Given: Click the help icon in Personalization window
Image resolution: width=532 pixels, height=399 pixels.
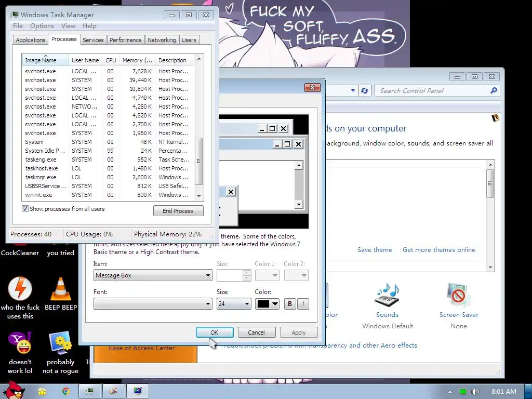Looking at the screenshot, I should (x=496, y=118).
